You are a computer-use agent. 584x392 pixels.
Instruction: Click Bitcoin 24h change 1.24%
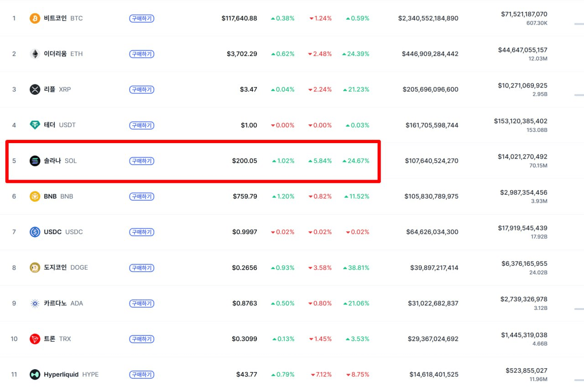click(321, 18)
